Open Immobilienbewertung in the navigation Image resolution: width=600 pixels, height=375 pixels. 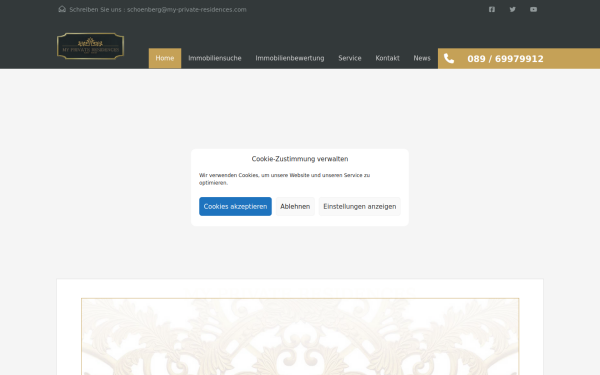pyautogui.click(x=290, y=58)
